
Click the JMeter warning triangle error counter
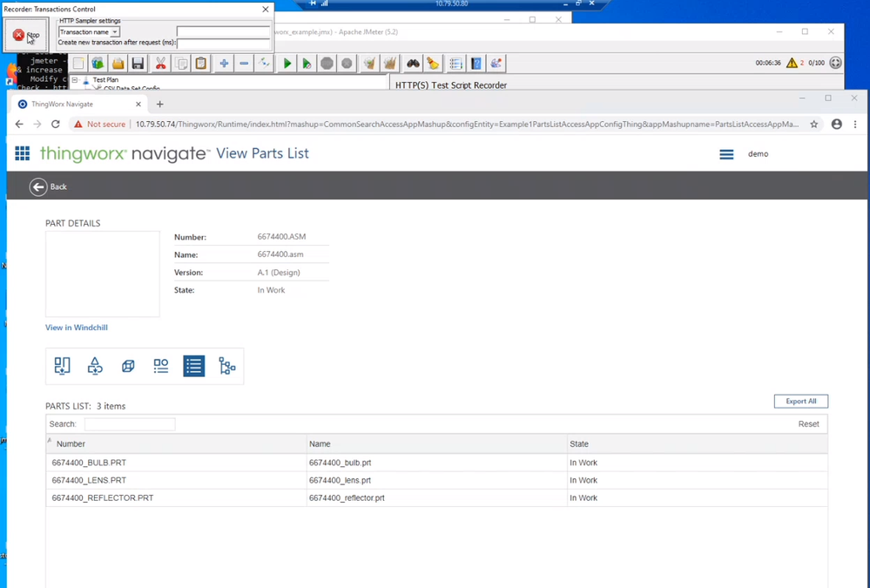click(792, 63)
